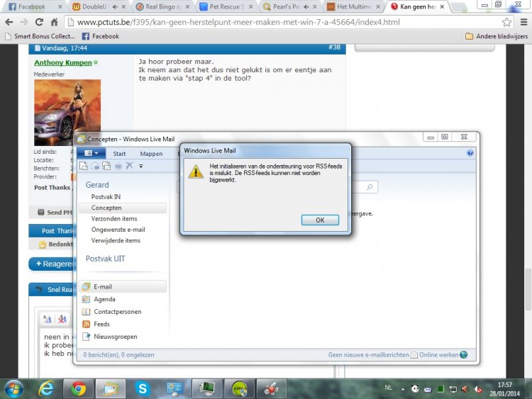Click OK in the RSS-feeds error dialog

click(320, 220)
